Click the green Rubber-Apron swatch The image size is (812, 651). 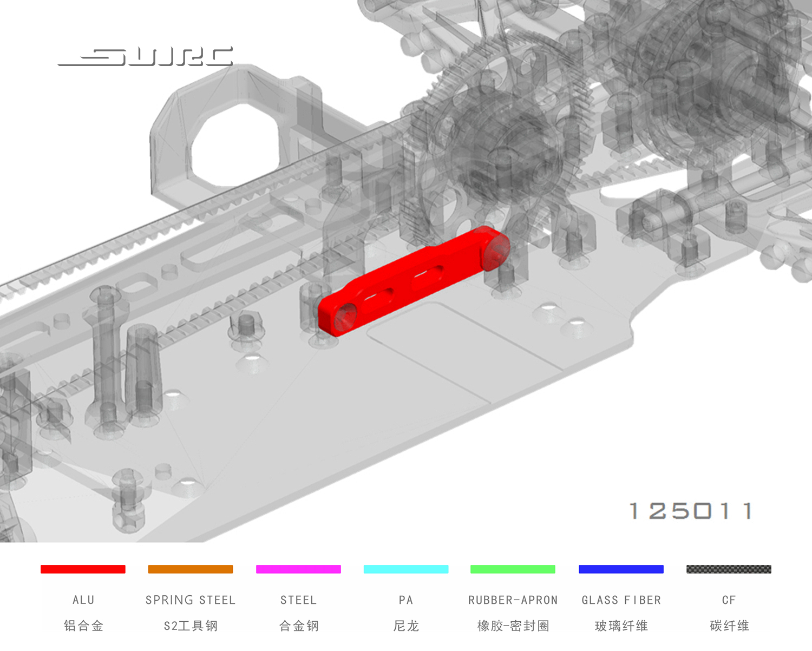click(x=513, y=569)
